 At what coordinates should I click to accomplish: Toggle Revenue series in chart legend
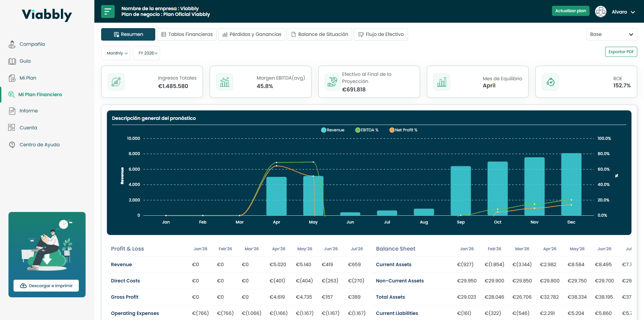pos(332,130)
